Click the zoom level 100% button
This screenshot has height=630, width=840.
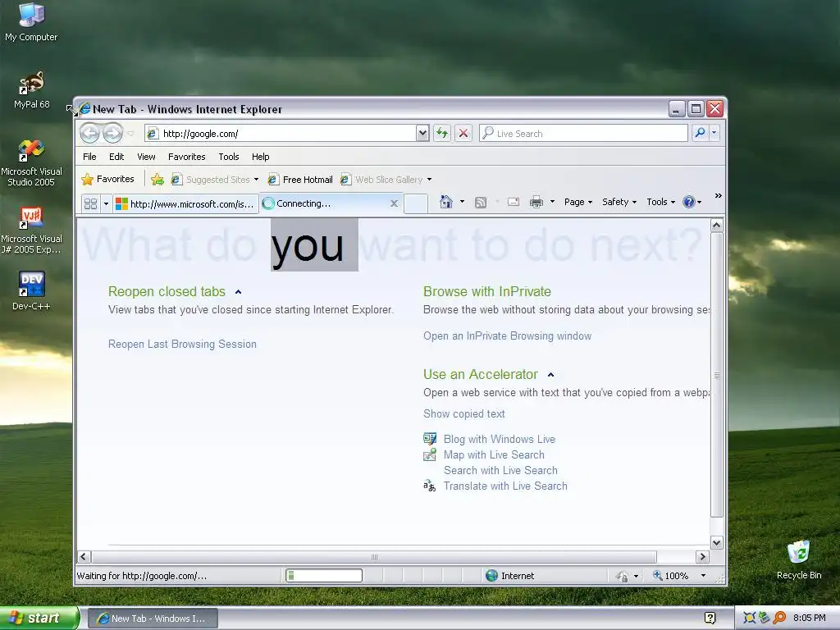(670, 576)
